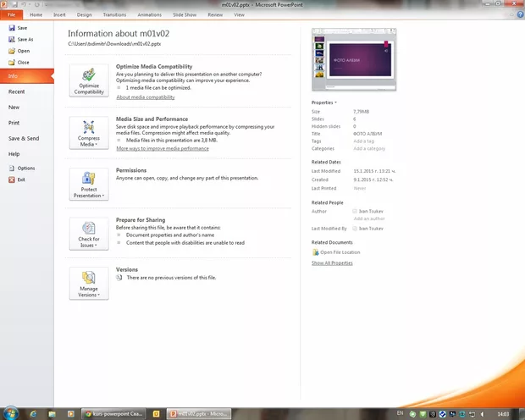Expand the Properties dropdown header
This screenshot has width=525, height=420.
point(324,102)
